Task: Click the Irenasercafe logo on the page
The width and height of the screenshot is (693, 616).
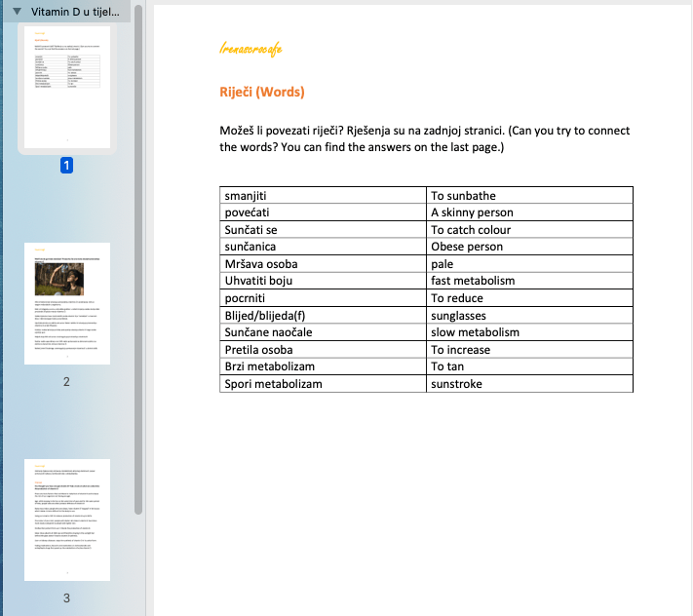Action: tap(252, 47)
